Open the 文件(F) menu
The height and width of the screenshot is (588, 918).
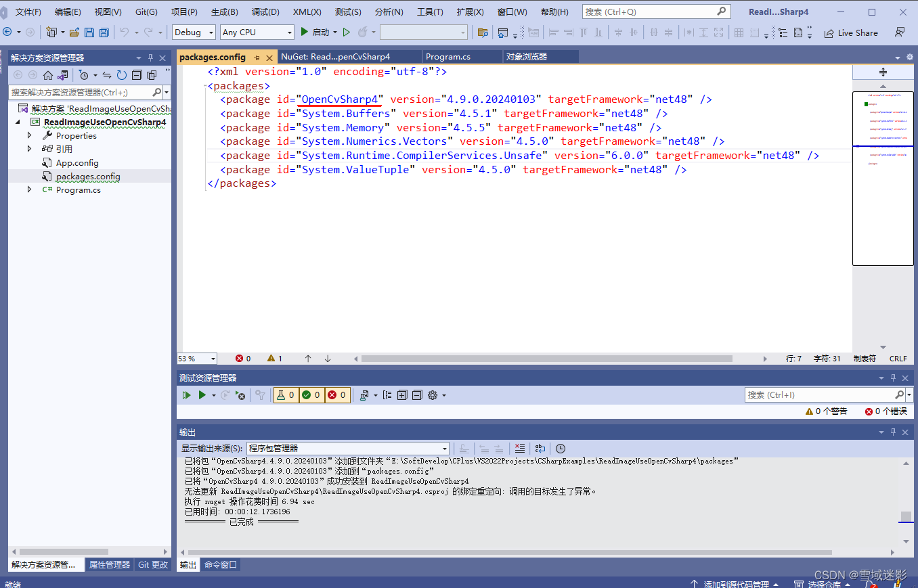pyautogui.click(x=28, y=12)
